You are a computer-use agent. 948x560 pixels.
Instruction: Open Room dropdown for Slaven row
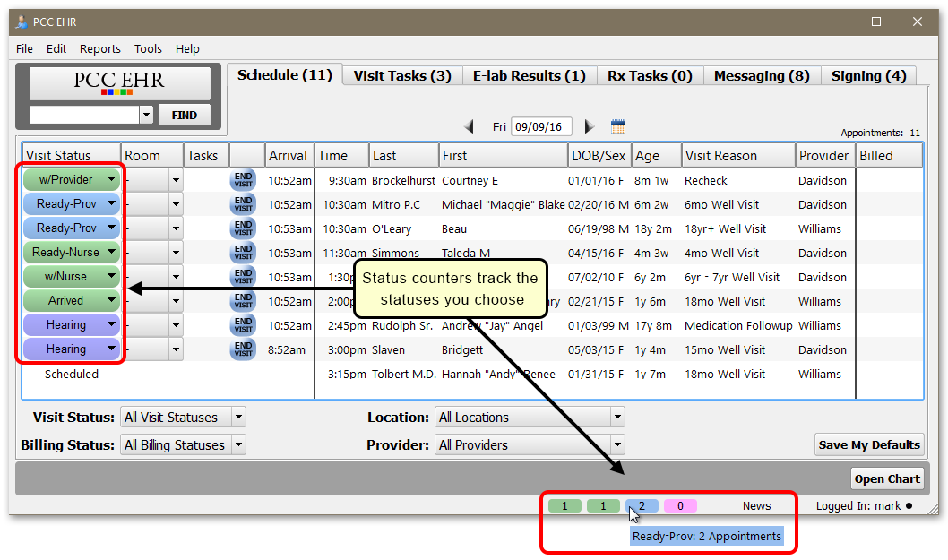[176, 349]
